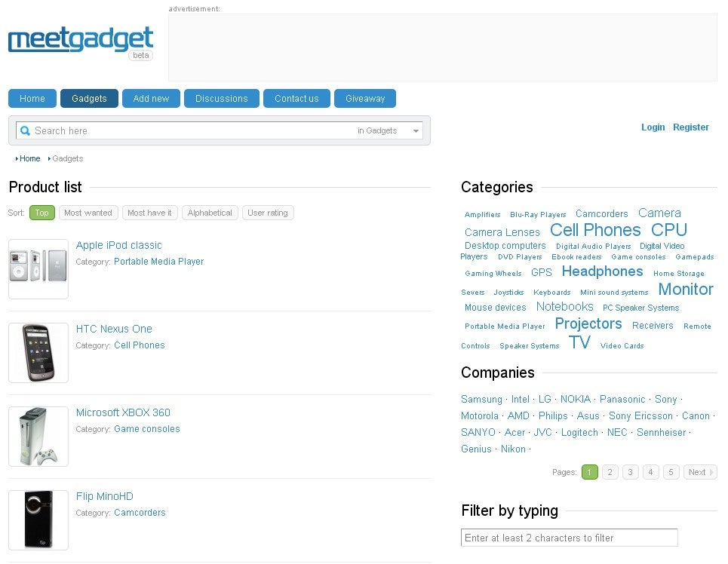Image resolution: width=728 pixels, height=564 pixels.
Task: Open the HTC Nexus One product title
Action: [x=114, y=329]
